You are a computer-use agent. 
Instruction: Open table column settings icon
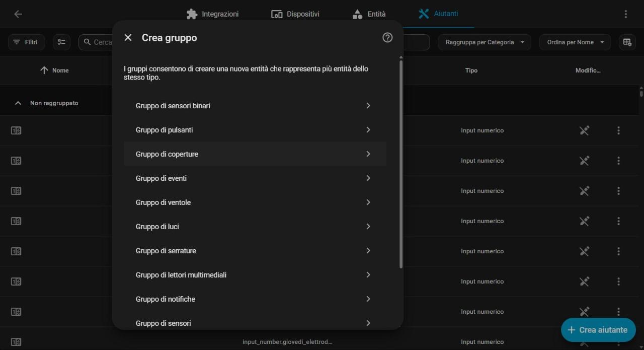click(627, 42)
